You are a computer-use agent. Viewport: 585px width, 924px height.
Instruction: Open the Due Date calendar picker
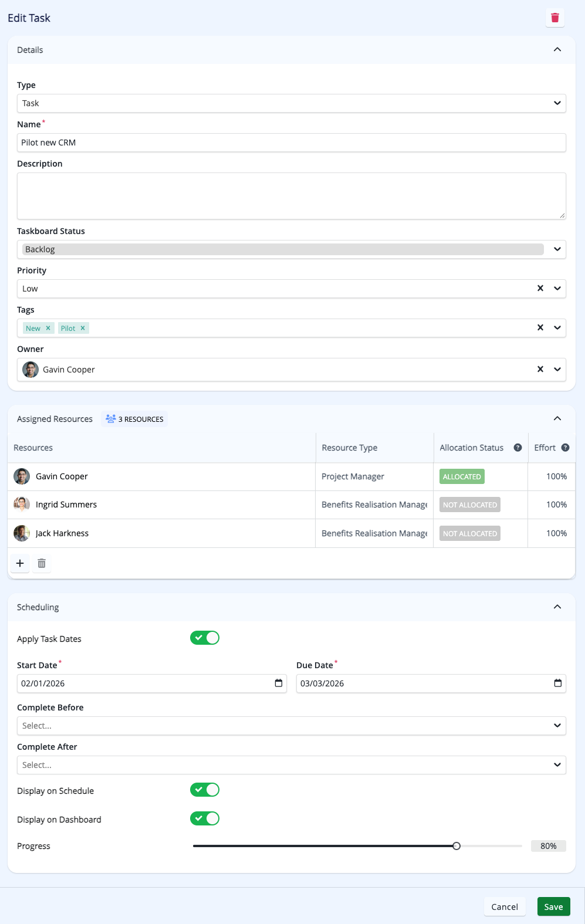click(x=558, y=683)
